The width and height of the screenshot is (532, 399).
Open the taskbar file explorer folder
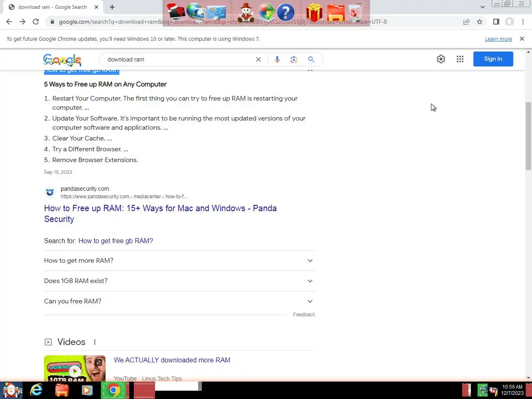[x=62, y=390]
